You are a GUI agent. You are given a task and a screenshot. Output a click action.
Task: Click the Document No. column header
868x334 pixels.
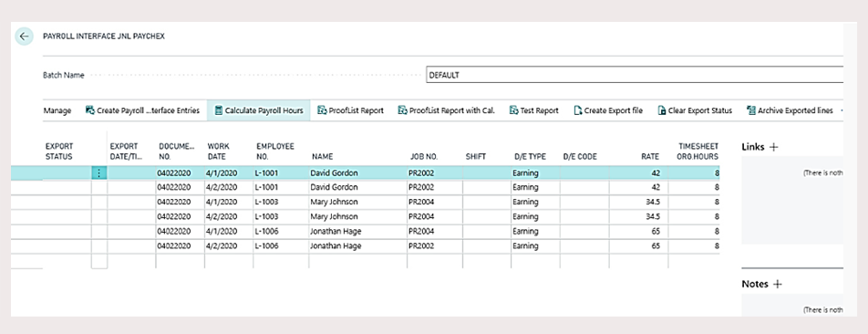(177, 151)
